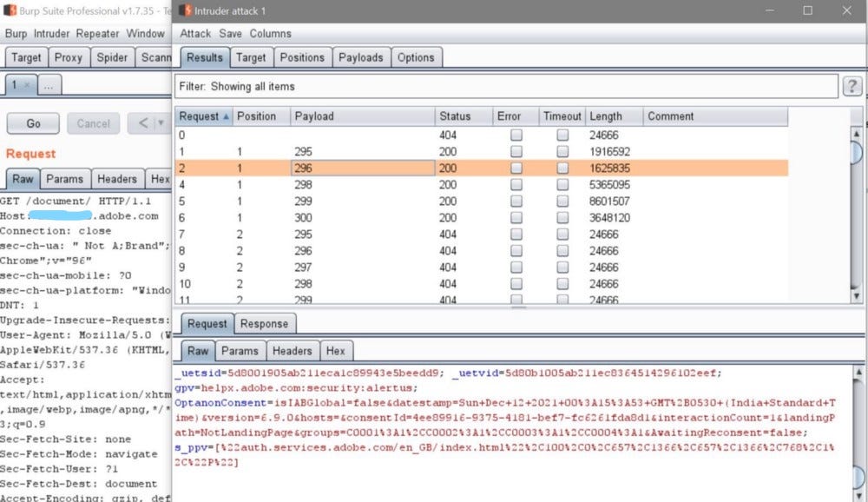Open Repeater Headers tab in main window
This screenshot has height=502, width=868.
pyautogui.click(x=117, y=179)
